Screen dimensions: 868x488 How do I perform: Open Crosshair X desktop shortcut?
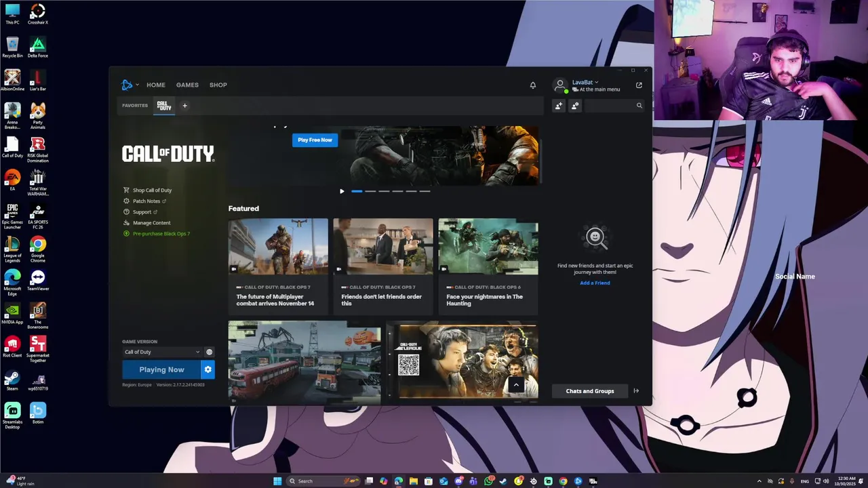pos(38,14)
